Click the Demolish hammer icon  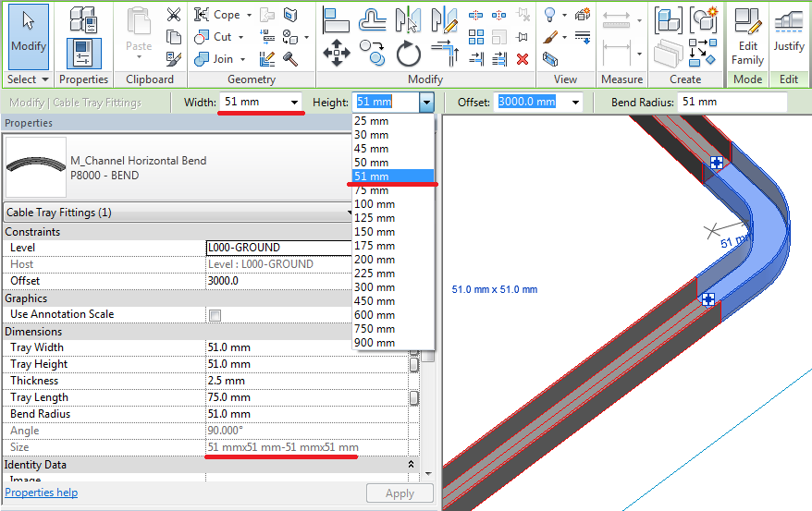coord(290,59)
